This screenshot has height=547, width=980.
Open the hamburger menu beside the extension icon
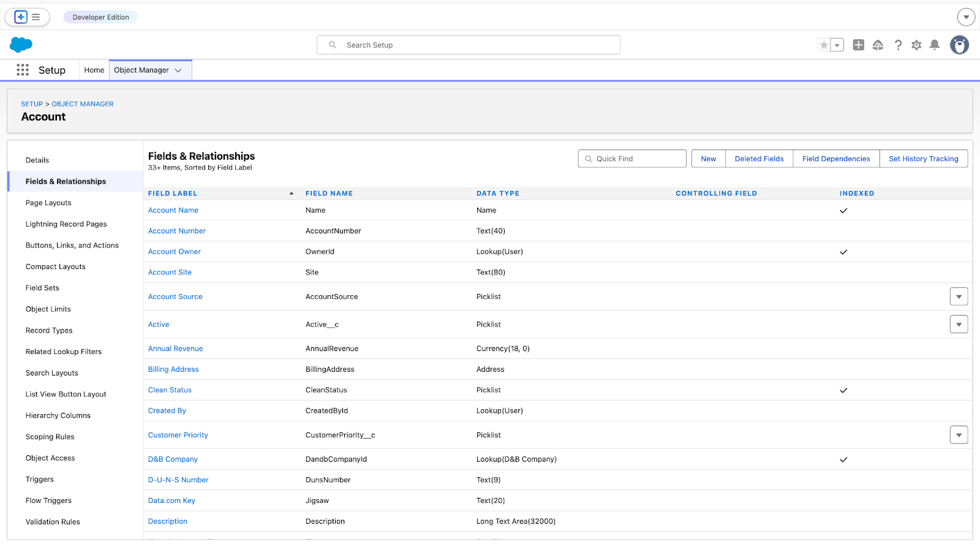(x=36, y=17)
